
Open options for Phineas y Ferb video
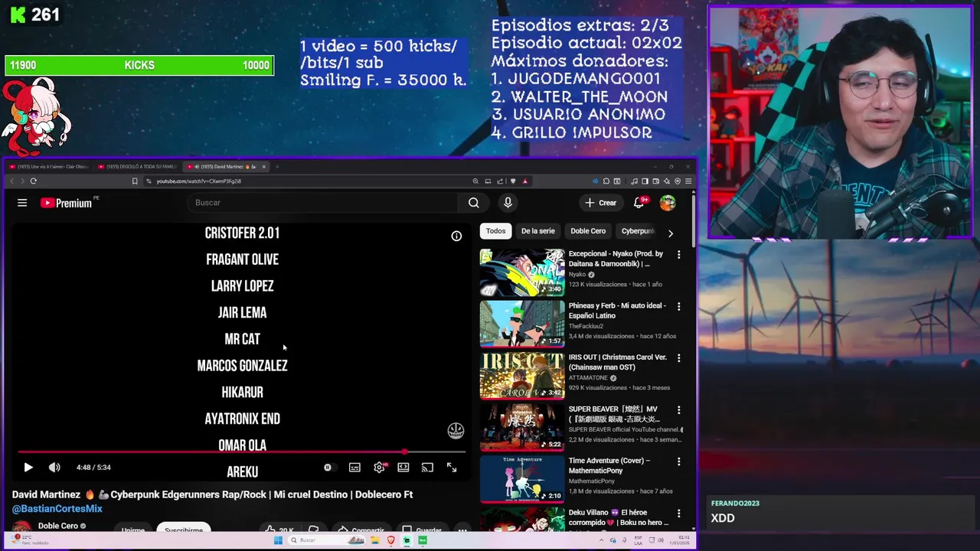tap(678, 307)
